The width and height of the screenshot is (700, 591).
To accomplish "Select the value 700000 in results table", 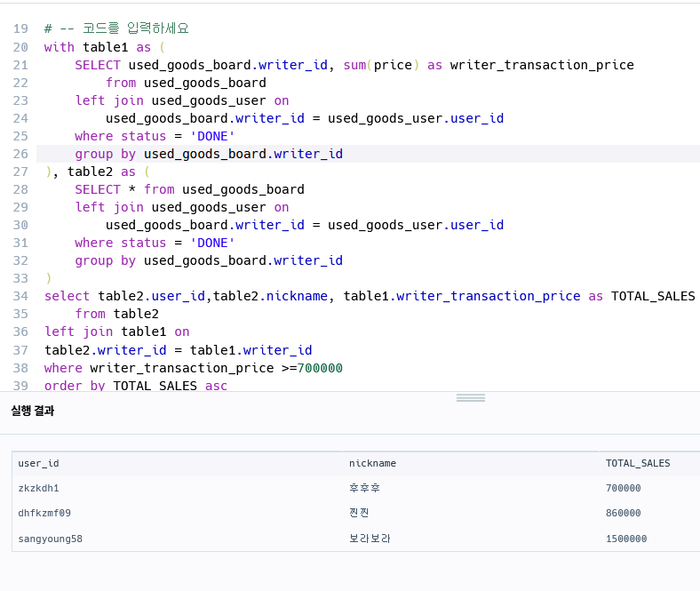I will (624, 488).
